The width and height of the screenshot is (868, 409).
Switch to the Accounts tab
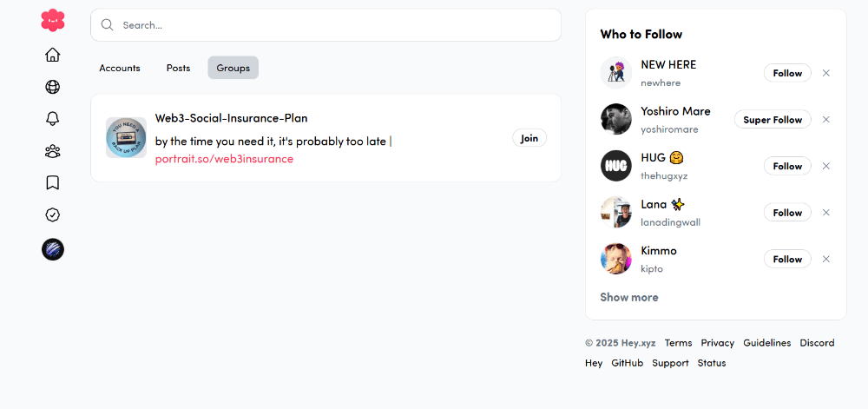click(x=120, y=68)
